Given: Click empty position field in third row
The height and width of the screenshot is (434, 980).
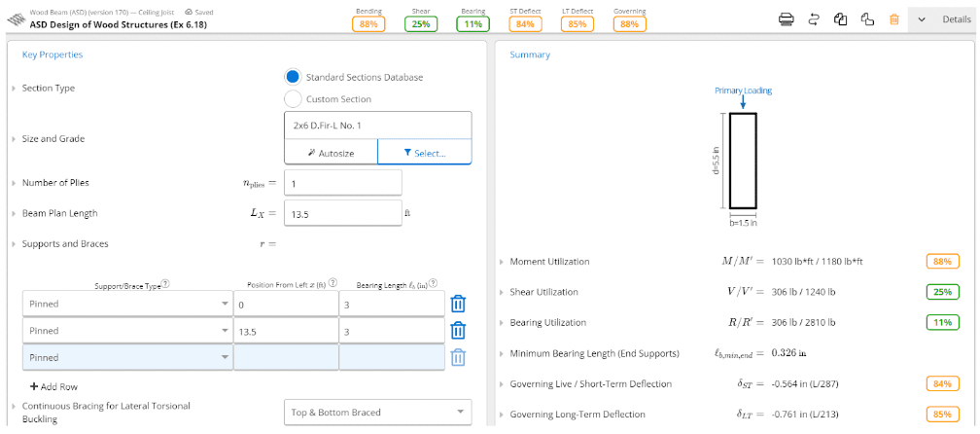Looking at the screenshot, I should click(286, 357).
